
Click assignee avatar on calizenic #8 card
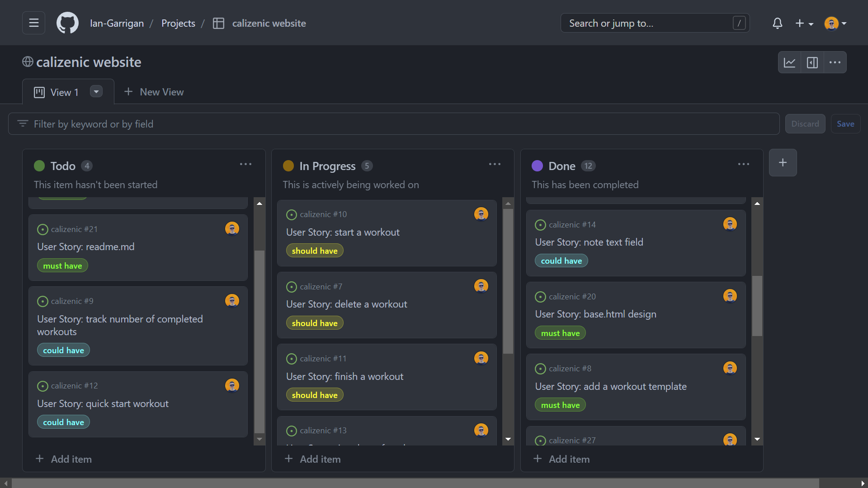tap(730, 368)
